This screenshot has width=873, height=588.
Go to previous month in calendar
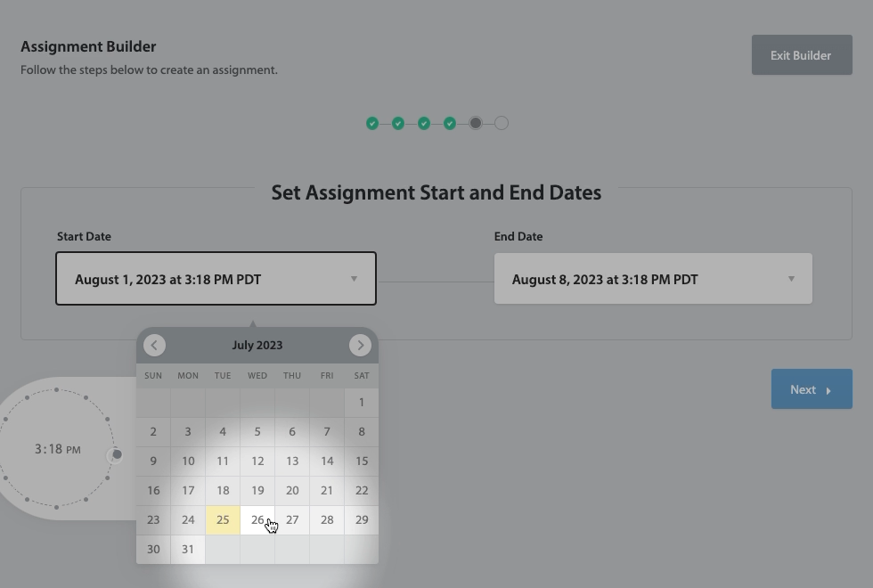(x=154, y=345)
